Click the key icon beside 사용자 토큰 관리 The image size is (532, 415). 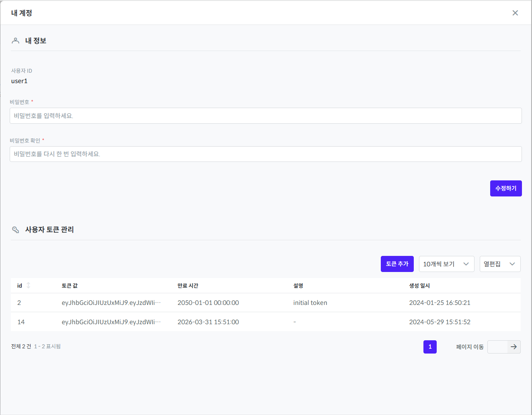coord(16,230)
